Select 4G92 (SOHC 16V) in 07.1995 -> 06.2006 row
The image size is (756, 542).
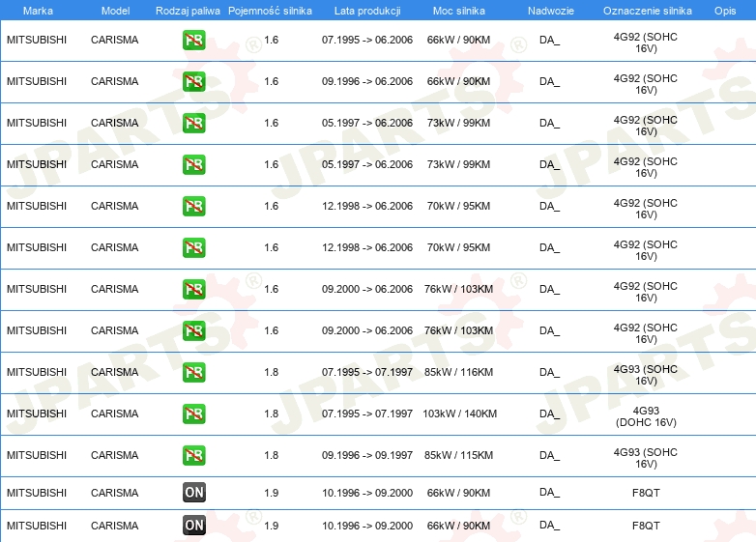click(x=646, y=43)
